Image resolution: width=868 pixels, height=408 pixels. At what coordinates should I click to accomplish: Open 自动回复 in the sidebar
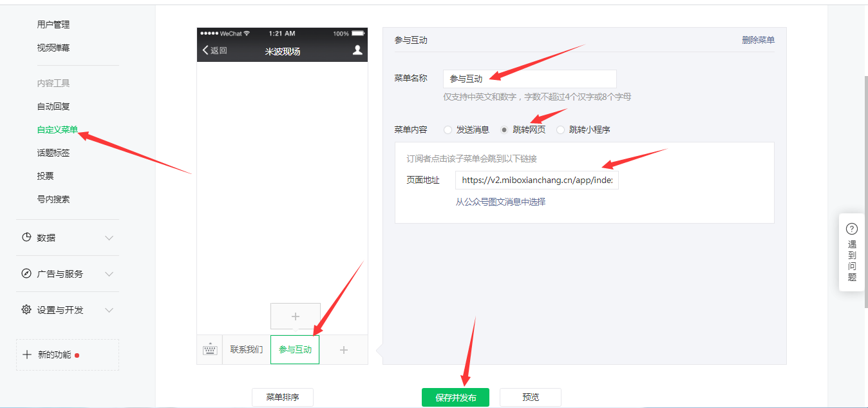pyautogui.click(x=53, y=106)
